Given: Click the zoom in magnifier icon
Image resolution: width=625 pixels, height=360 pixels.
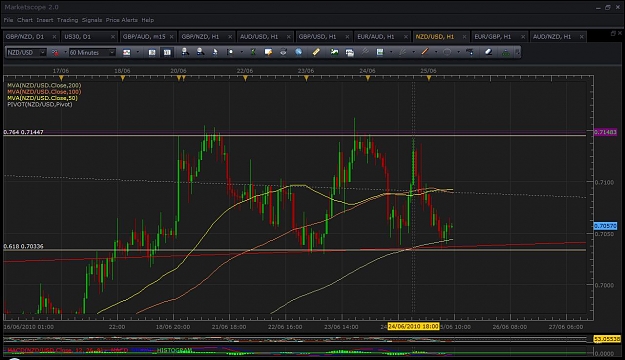Looking at the screenshot, I should [185, 52].
